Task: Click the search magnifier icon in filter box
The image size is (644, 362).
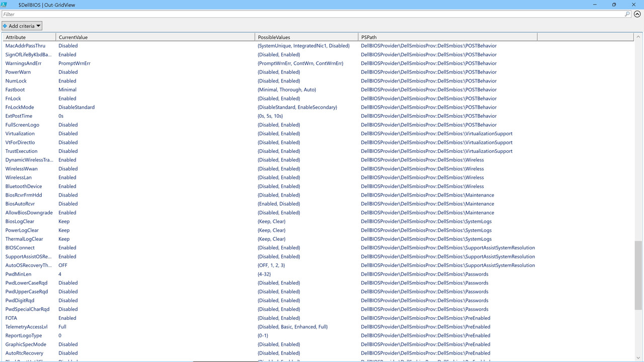Action: (627, 14)
